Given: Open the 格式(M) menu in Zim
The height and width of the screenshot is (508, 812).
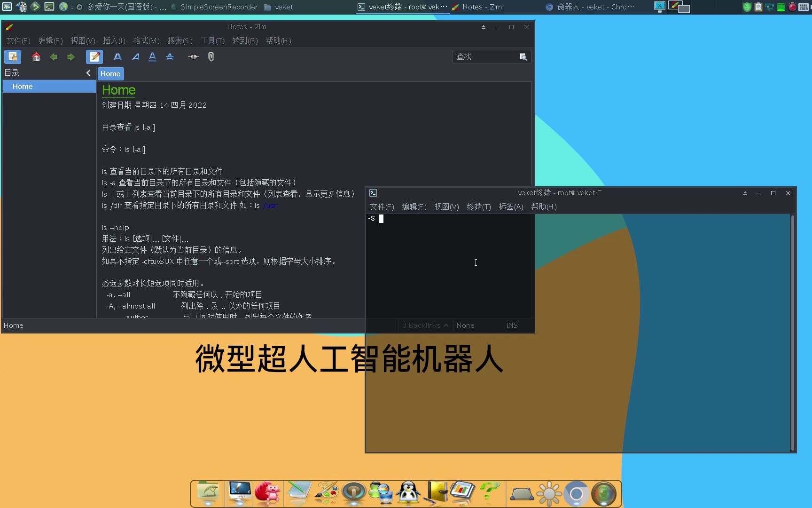Looking at the screenshot, I should point(146,41).
